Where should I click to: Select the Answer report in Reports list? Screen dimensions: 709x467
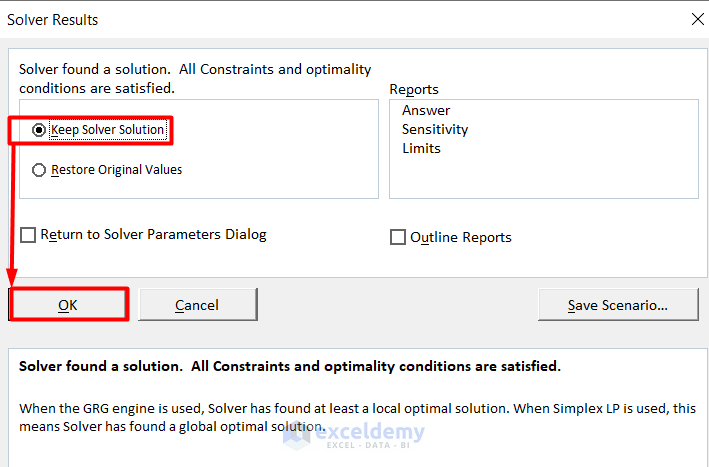point(426,110)
